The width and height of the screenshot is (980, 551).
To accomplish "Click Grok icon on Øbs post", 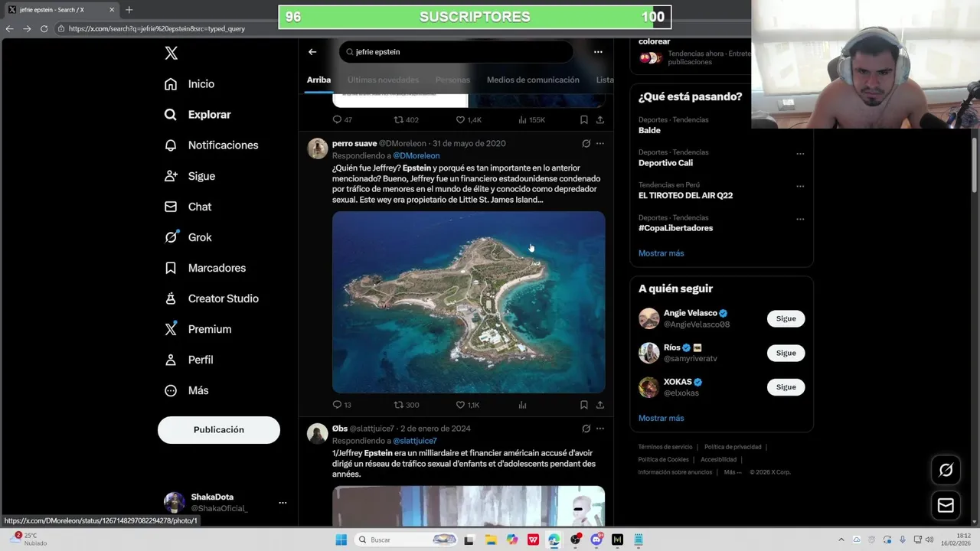I will pos(586,429).
